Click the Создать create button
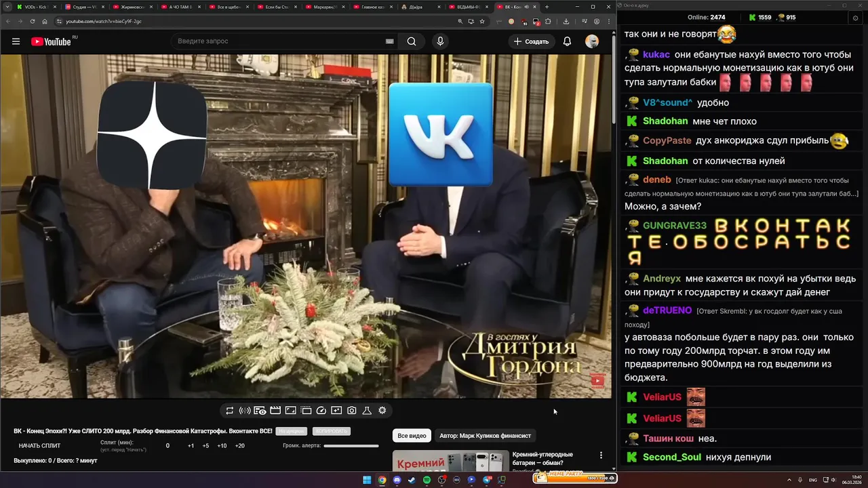 tap(531, 41)
